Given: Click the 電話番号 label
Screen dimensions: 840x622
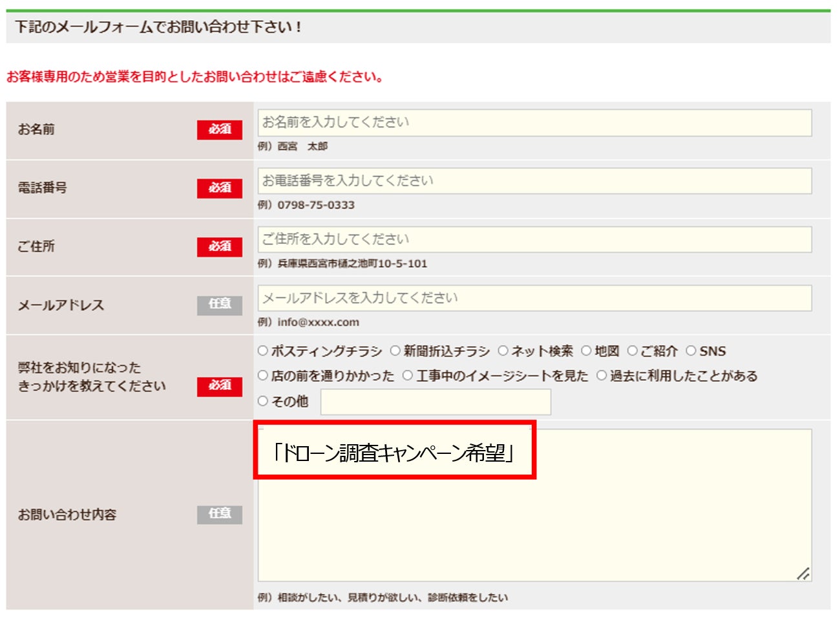Looking at the screenshot, I should point(43,188).
